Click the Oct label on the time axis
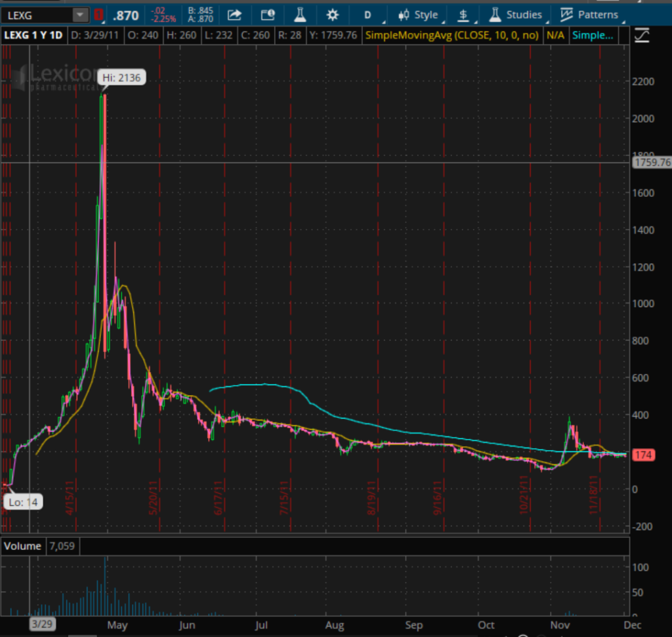The image size is (672, 637). coord(486,625)
